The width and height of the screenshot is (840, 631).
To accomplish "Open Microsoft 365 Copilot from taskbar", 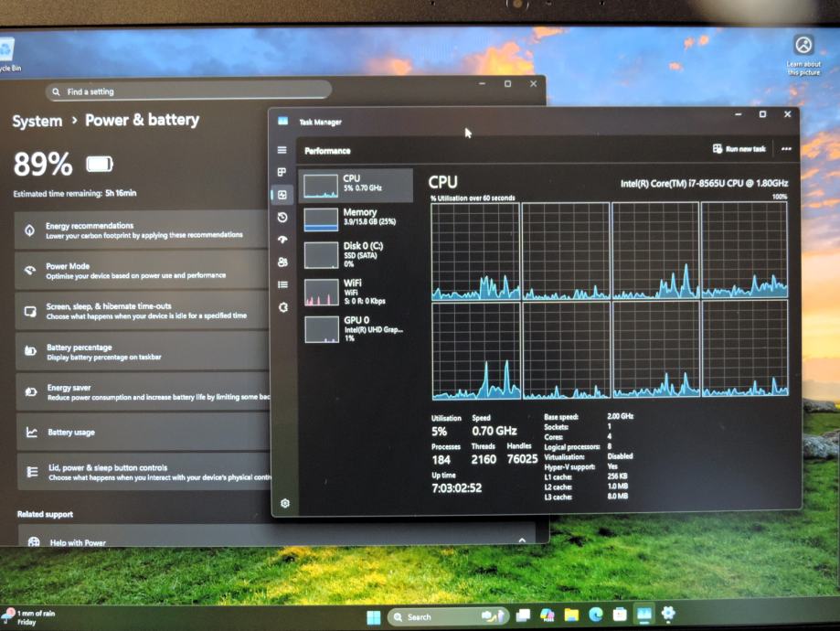I will (548, 615).
